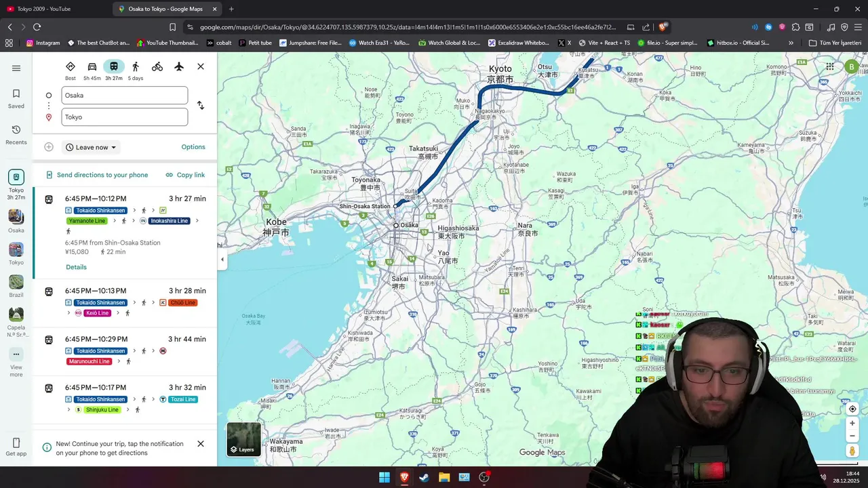Select Best travel mode icon
This screenshot has width=868, height=488.
coord(71,70)
